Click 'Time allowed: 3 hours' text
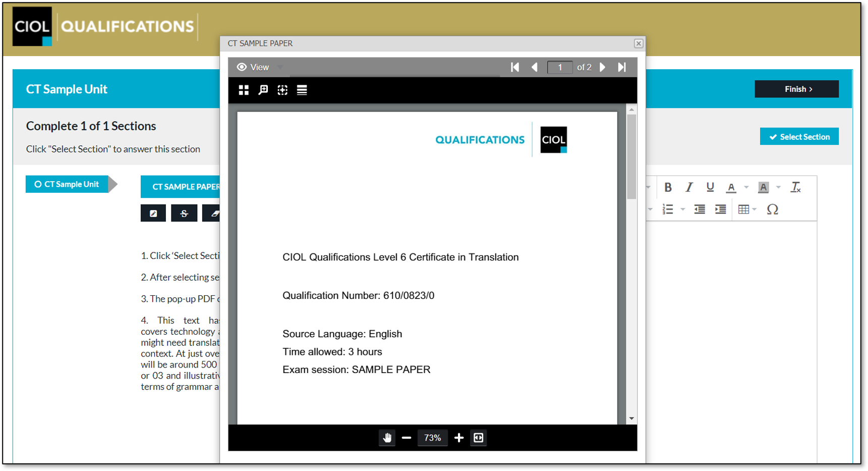Image resolution: width=868 pixels, height=471 pixels. click(332, 352)
